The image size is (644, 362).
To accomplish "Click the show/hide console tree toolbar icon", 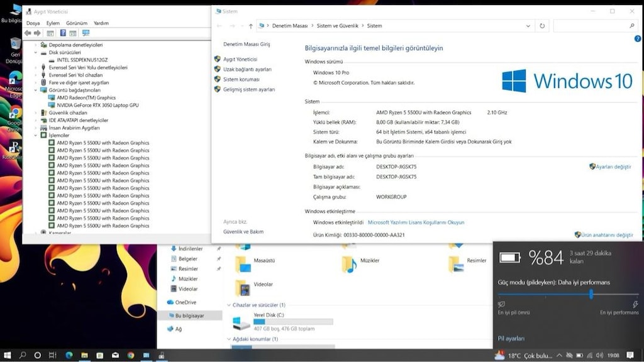I will [x=50, y=33].
